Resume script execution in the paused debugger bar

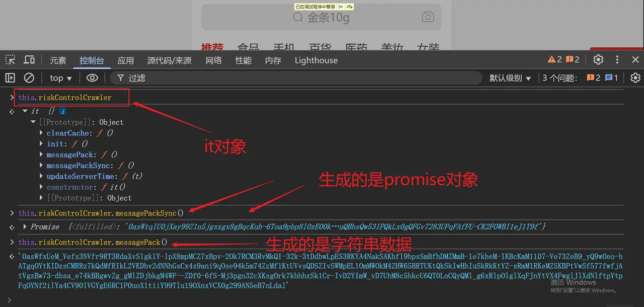tap(342, 7)
